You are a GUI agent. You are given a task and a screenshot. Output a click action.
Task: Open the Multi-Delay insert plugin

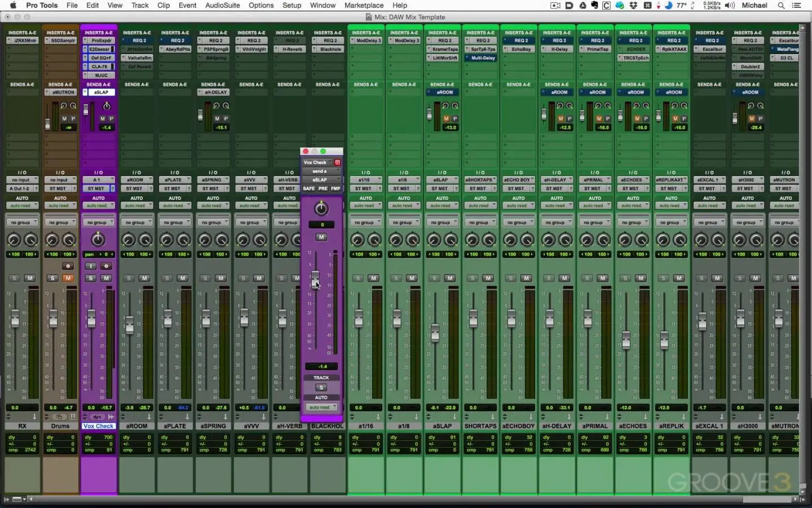(483, 58)
